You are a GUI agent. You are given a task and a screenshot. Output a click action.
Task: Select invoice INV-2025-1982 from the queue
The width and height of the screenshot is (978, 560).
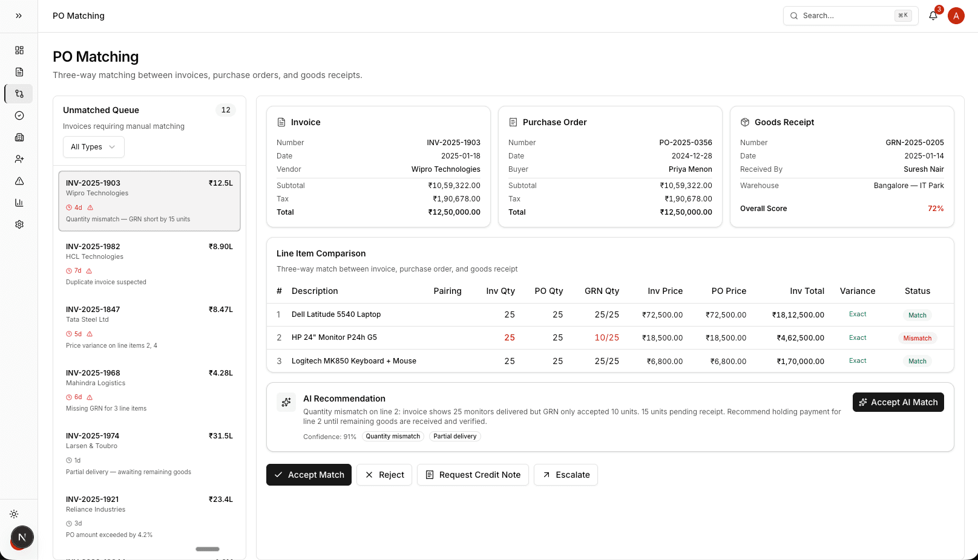click(x=149, y=263)
